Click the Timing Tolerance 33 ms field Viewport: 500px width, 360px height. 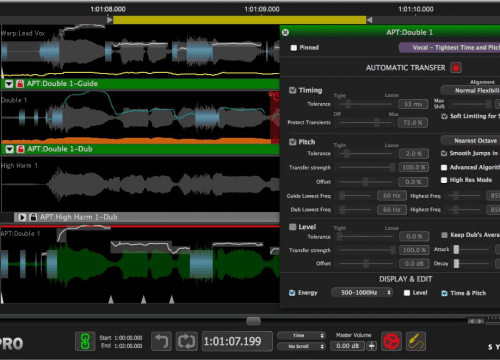[413, 104]
